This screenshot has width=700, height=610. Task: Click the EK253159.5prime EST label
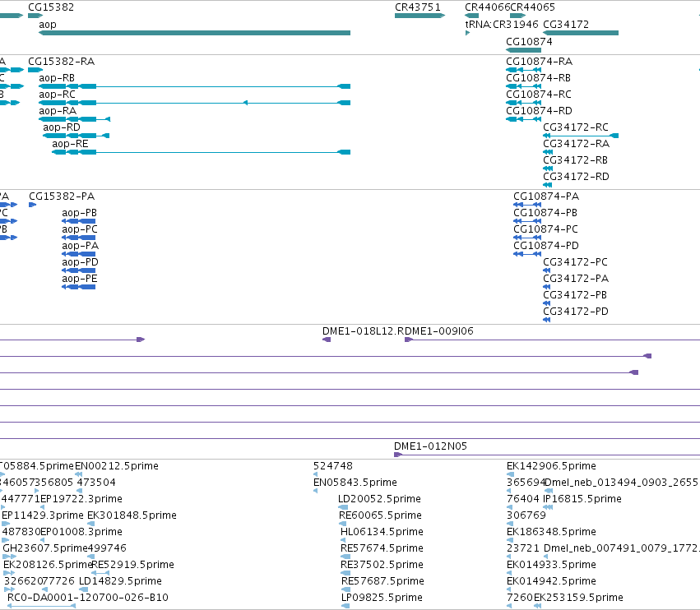(x=578, y=598)
